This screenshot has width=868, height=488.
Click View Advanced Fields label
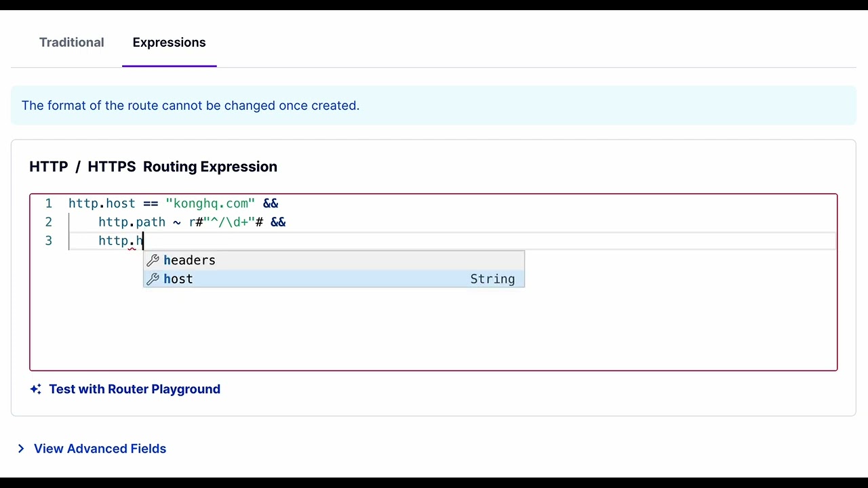[100, 449]
